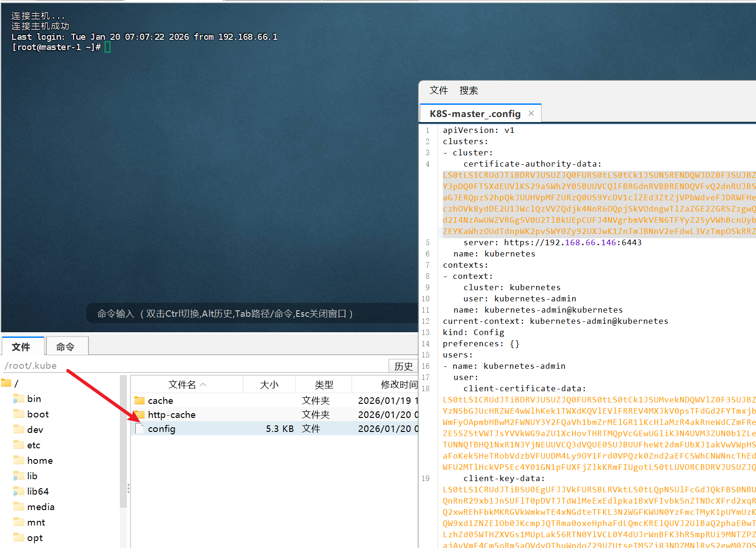
Task: Click the 历史 button
Action: pyautogui.click(x=403, y=366)
